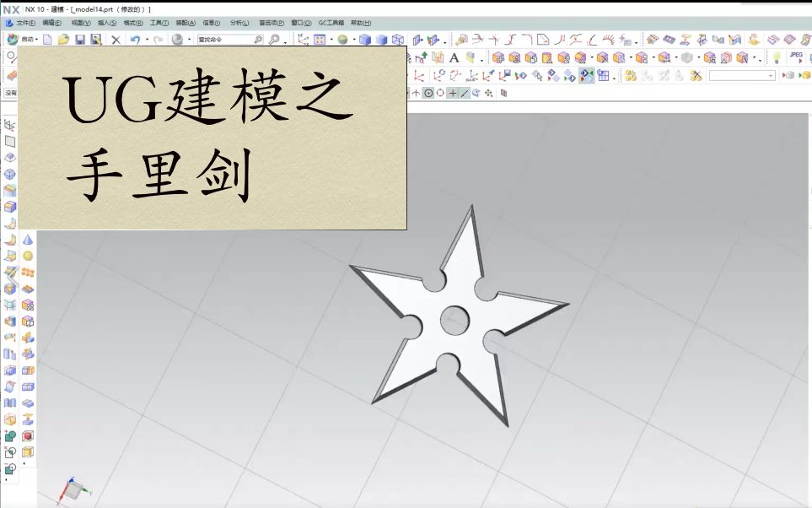The width and height of the screenshot is (812, 508).
Task: Toggle the intersection snap point plus icon
Action: [453, 94]
